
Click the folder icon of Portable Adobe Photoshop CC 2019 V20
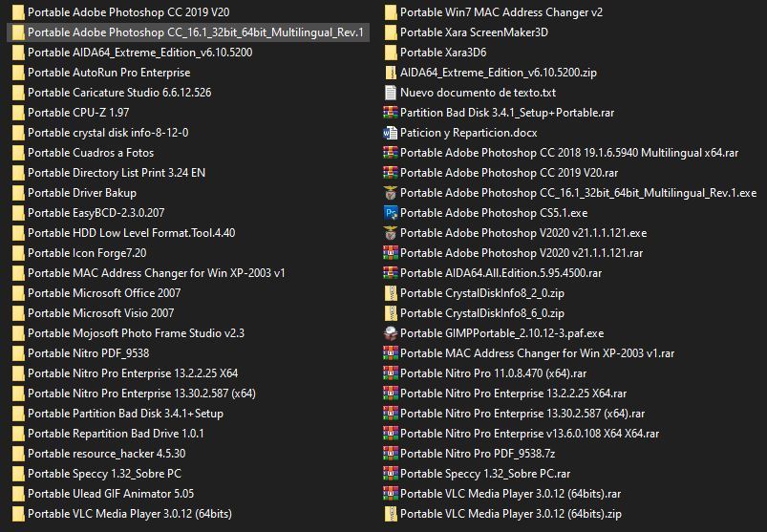point(17,12)
